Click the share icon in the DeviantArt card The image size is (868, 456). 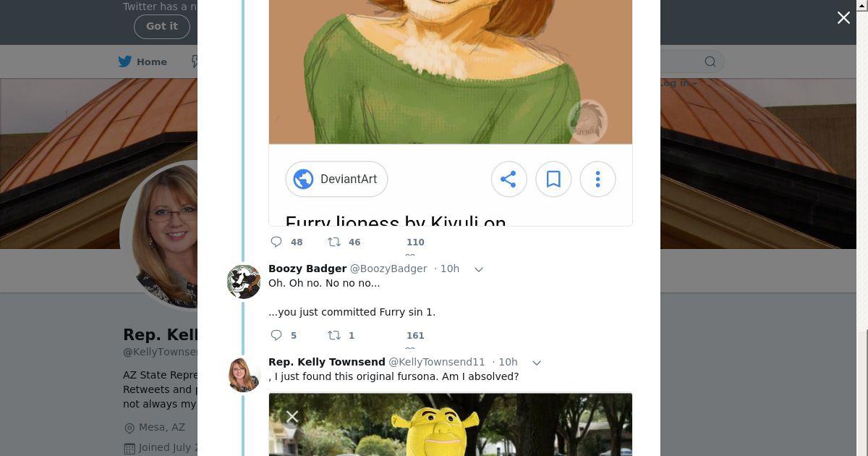(509, 179)
